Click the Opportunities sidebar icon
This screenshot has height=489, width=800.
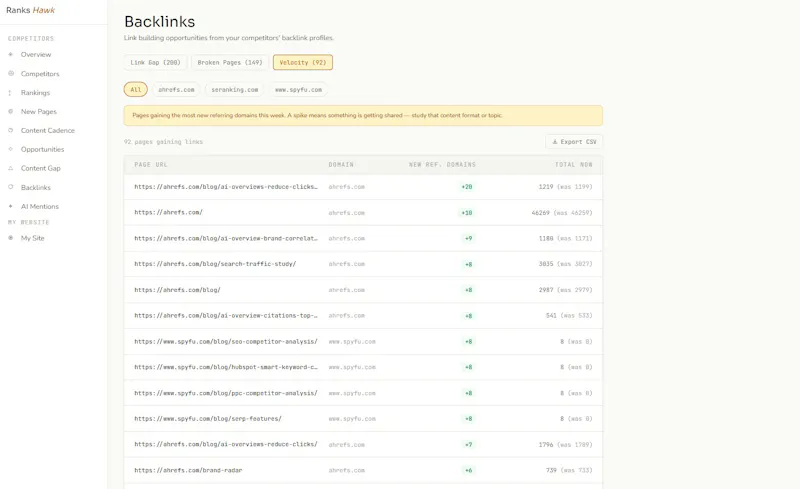[11, 149]
